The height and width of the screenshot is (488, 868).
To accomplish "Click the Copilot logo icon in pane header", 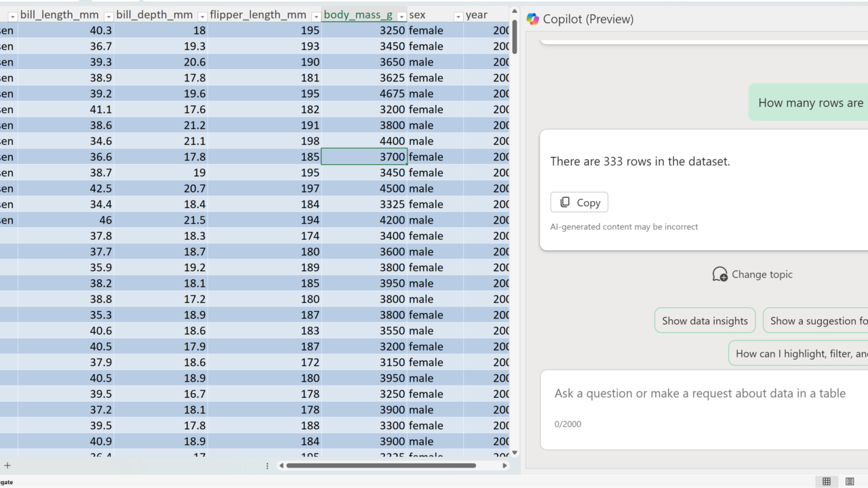I will 533,19.
